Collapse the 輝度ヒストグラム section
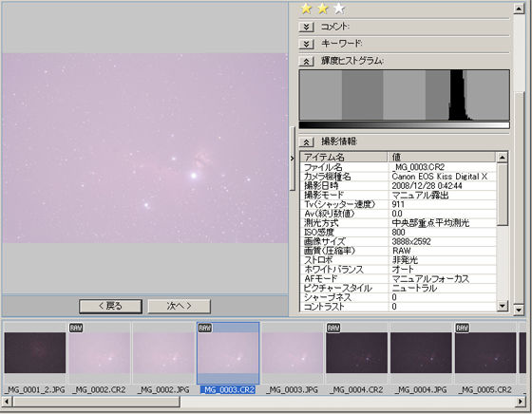The image size is (532, 414). tap(306, 62)
